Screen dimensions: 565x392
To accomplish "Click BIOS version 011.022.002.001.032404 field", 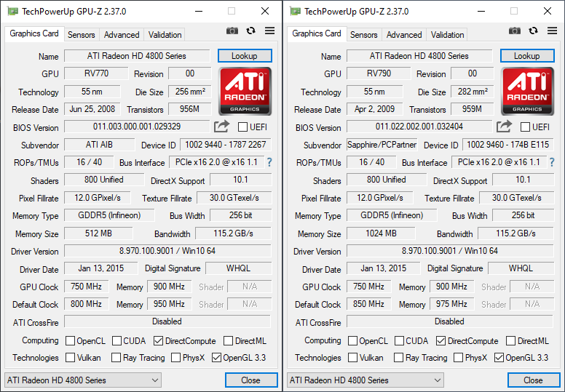I will [419, 127].
